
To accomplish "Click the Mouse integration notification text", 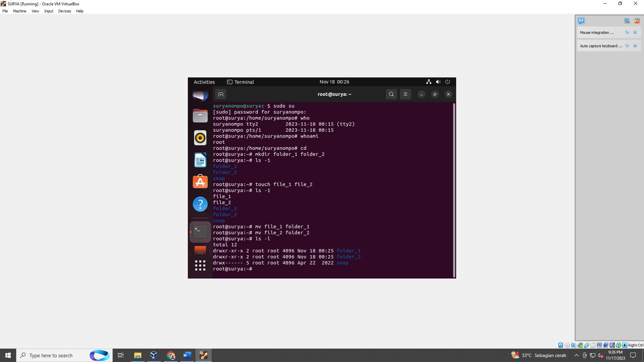I will [597, 33].
